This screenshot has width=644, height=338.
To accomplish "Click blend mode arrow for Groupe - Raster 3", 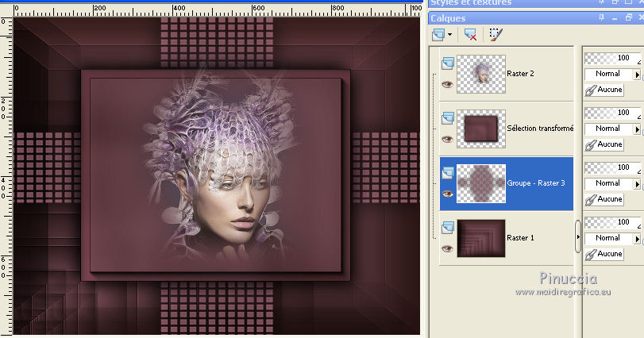I will point(637,184).
